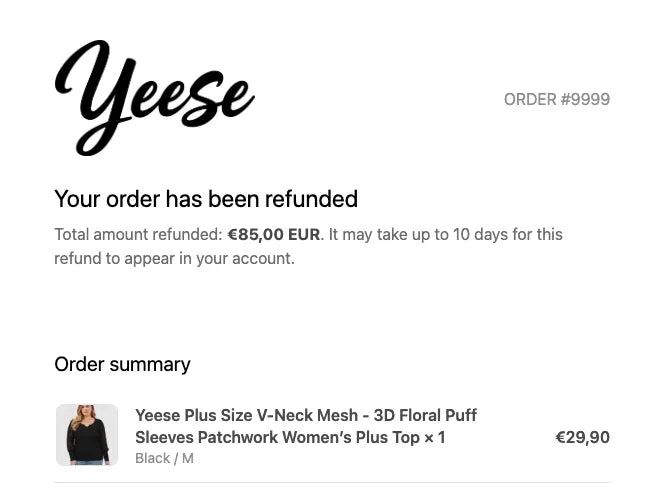Screen dimensions: 670x483
Task: Click the capital "Y" in the logo
Action: (90, 95)
